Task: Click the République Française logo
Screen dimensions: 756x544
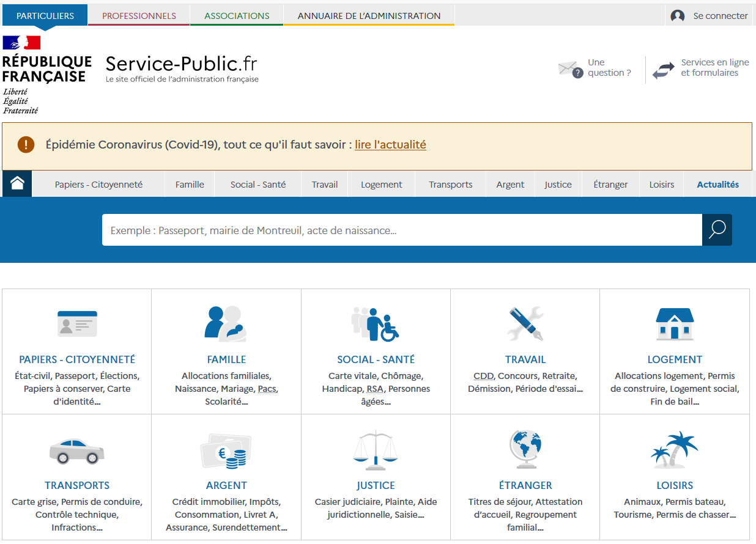Action: click(x=47, y=75)
